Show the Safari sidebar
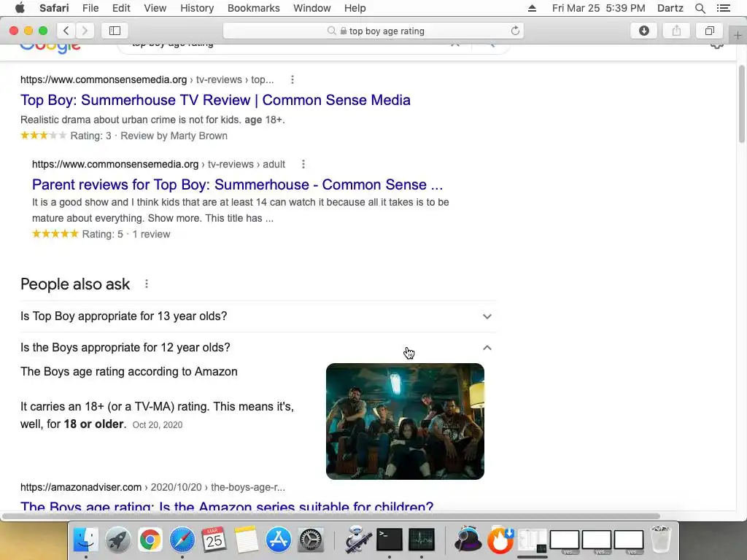747x560 pixels. [x=115, y=31]
